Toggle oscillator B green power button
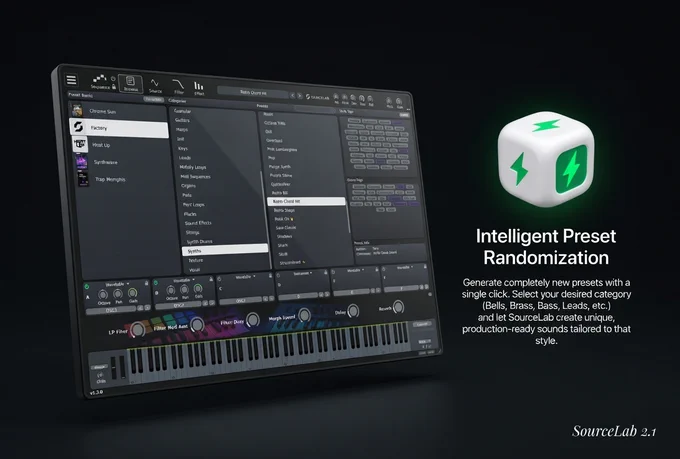The width and height of the screenshot is (680, 459). point(156,283)
